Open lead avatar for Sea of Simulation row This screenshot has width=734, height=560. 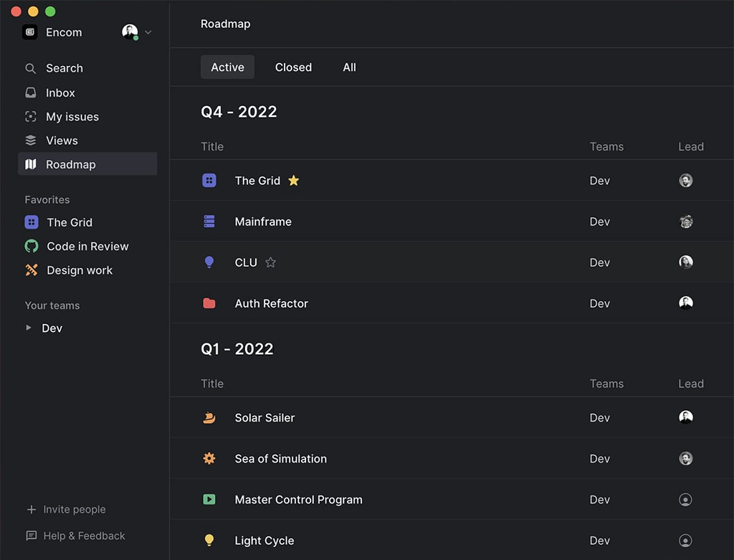(x=686, y=458)
